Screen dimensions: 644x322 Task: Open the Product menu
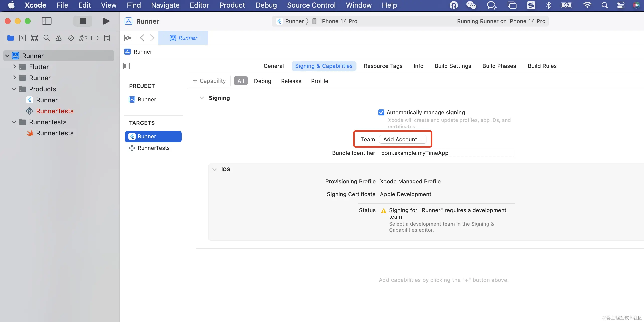pos(232,5)
